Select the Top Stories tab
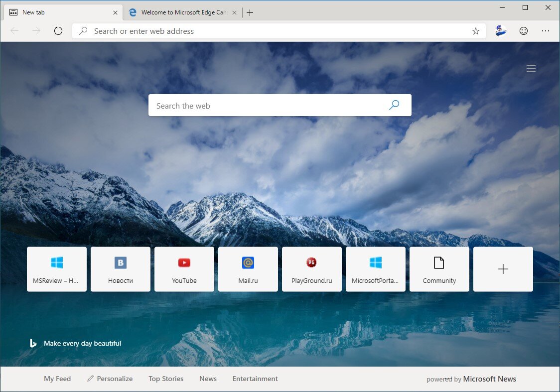This screenshot has height=392, width=560. [x=166, y=379]
